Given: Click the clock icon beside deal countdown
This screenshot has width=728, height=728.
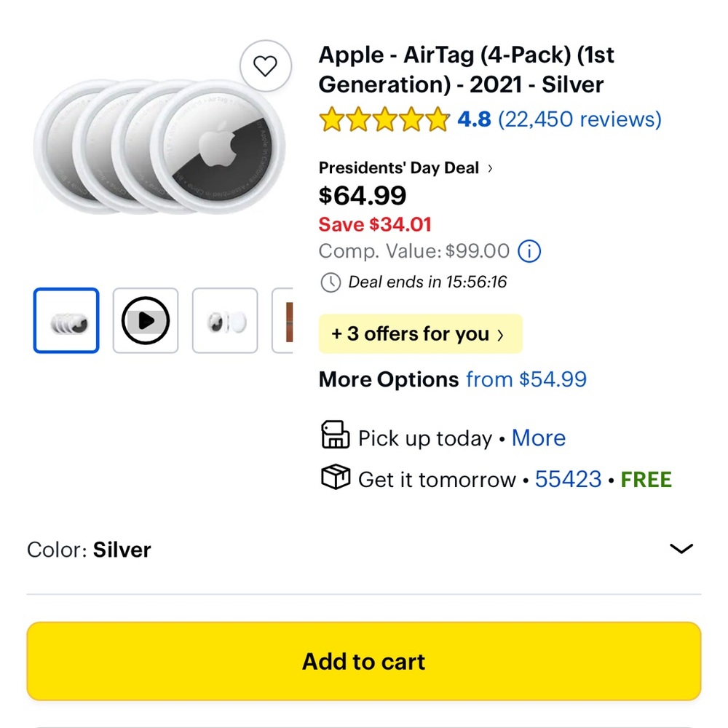Looking at the screenshot, I should pyautogui.click(x=332, y=282).
